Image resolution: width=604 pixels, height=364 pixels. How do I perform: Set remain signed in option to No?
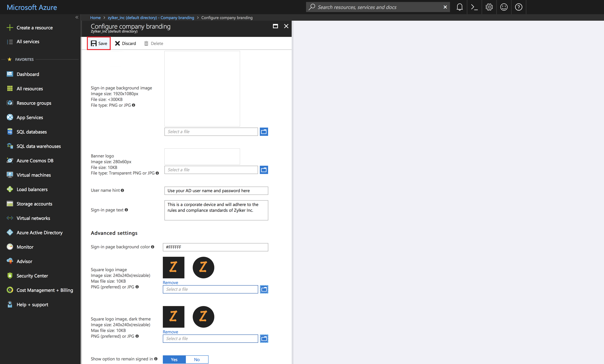pyautogui.click(x=197, y=359)
